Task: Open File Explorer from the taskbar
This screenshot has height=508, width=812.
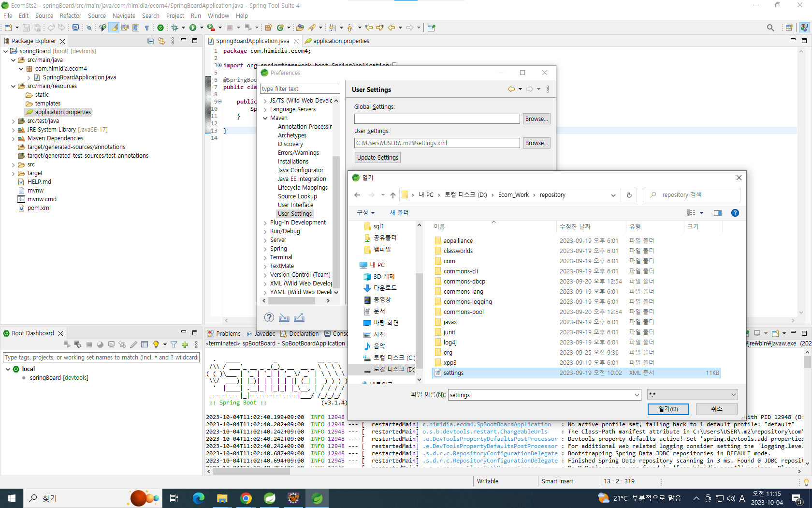Action: click(222, 498)
